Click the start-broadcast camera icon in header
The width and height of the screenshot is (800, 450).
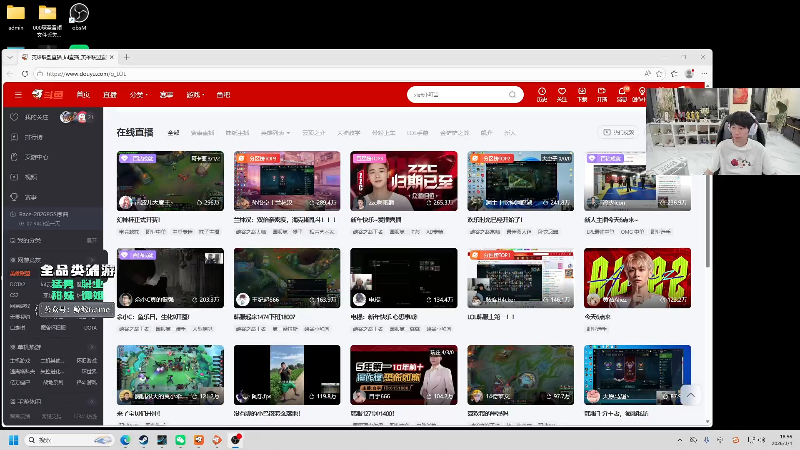coord(602,94)
